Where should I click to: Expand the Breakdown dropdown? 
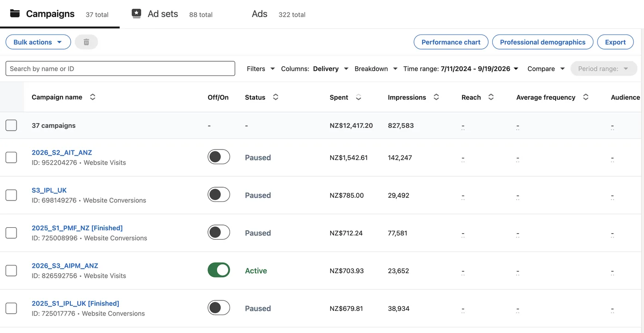point(376,69)
